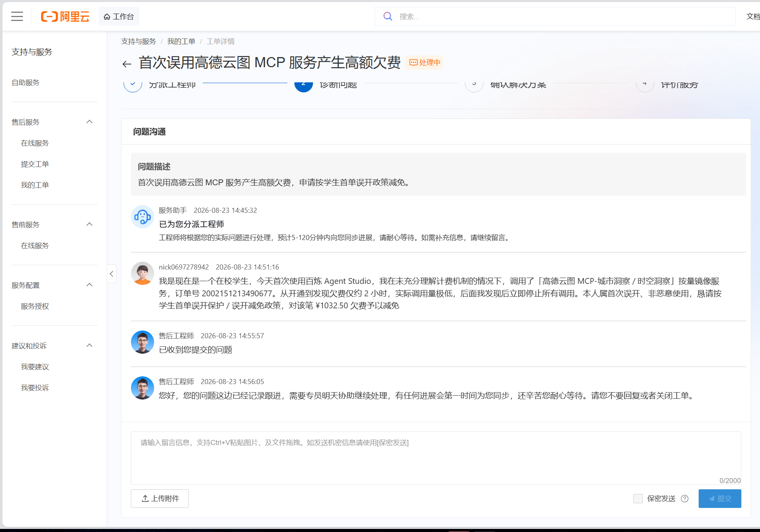The height and width of the screenshot is (532, 760).
Task: Click the 服务助手 robot avatar
Action: 143,217
